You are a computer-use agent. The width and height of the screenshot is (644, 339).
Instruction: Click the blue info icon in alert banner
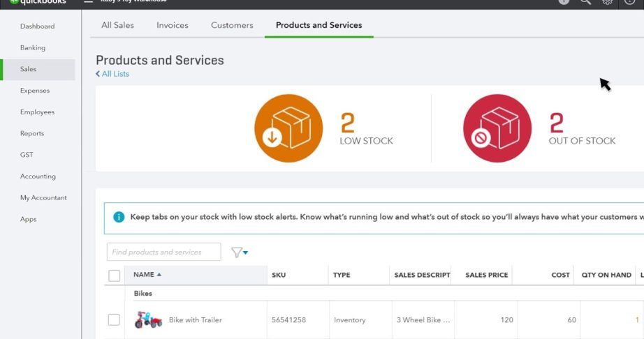click(x=119, y=217)
